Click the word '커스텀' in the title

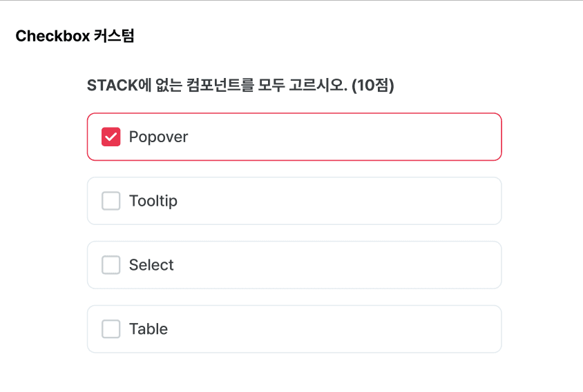114,36
